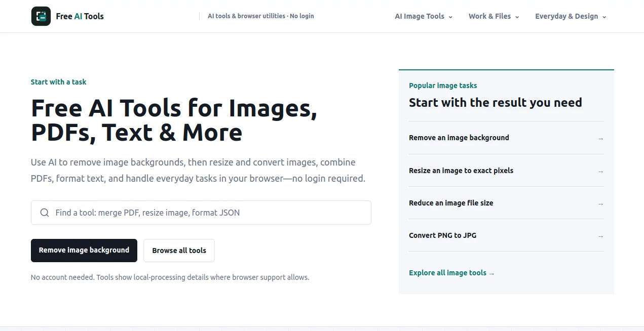
Task: Open Convert PNG to JPG task
Action: (506, 235)
